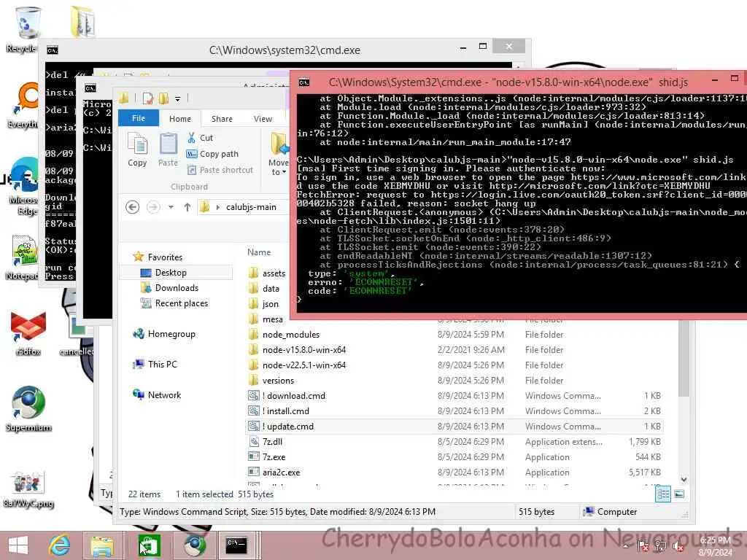Select Recent places in navigation pane
The height and width of the screenshot is (560, 747).
174,303
